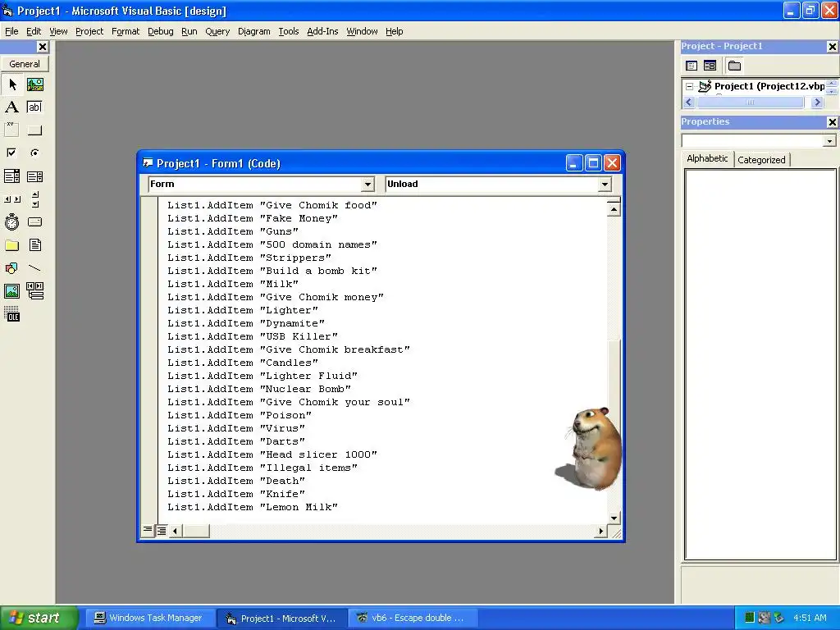Image resolution: width=840 pixels, height=630 pixels.
Task: Select the Frame control tool
Action: click(x=11, y=130)
